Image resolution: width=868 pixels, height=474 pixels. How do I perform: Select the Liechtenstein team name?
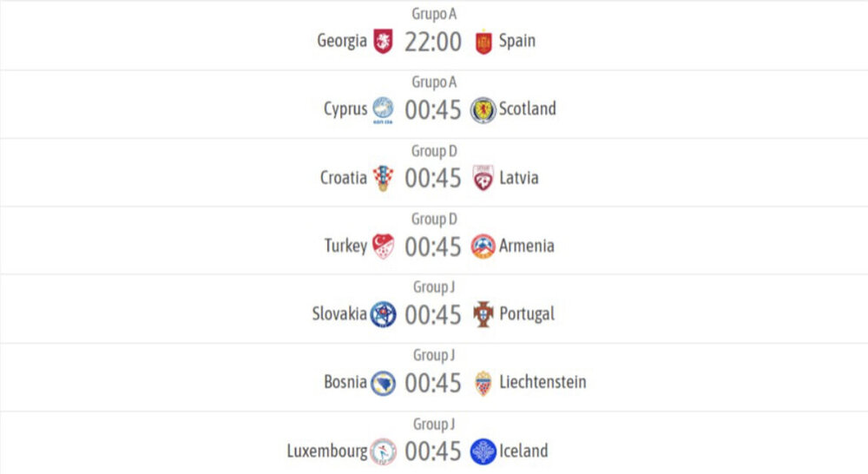click(542, 382)
